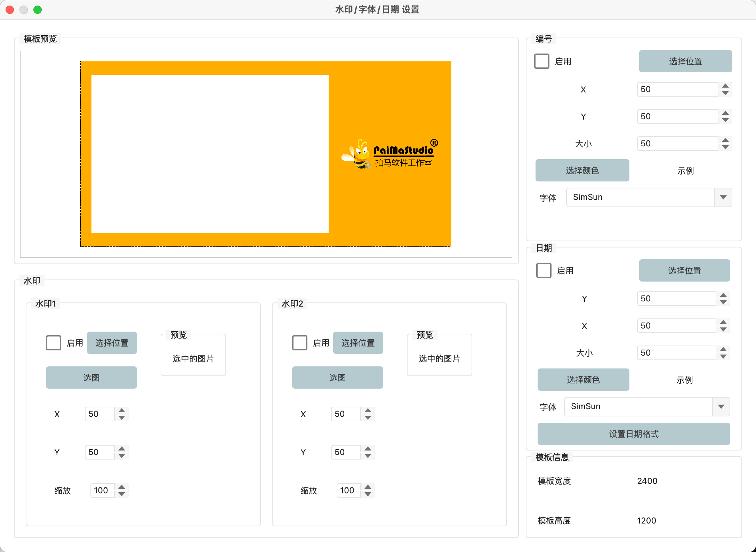Open the 日期 字体 SimSun dropdown

click(721, 407)
